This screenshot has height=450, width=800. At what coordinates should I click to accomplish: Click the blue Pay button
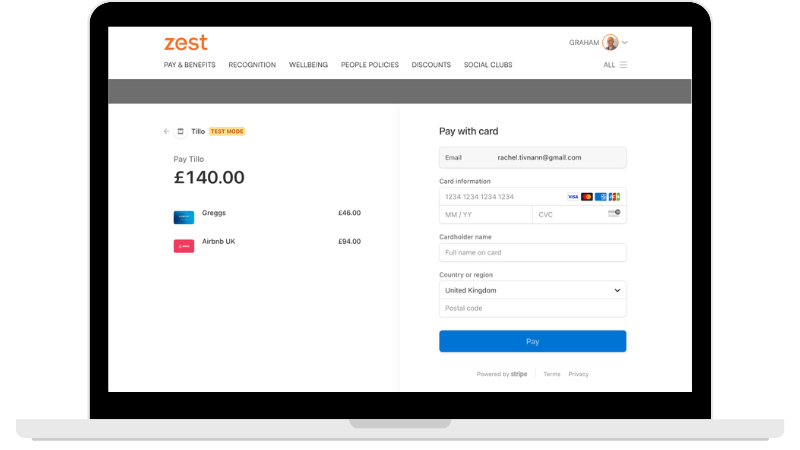[533, 341]
